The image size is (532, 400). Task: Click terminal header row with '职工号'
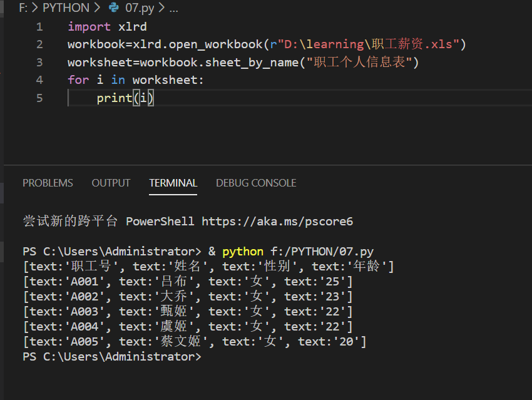tap(208, 266)
